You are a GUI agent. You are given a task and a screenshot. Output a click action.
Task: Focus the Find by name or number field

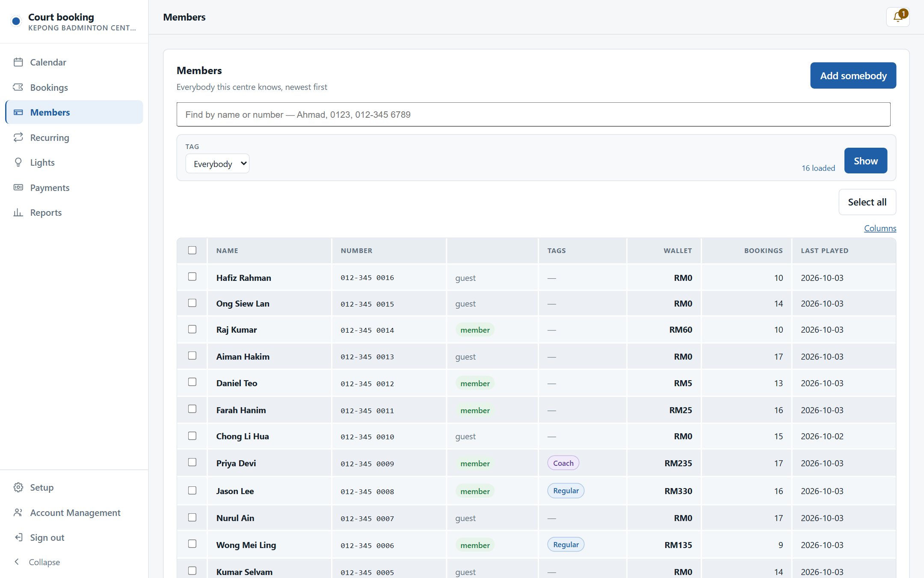point(533,114)
